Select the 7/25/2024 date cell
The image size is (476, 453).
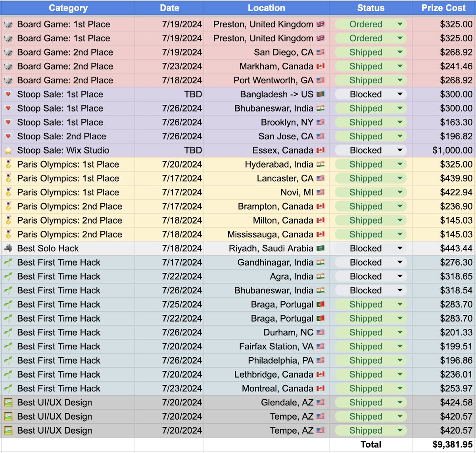[169, 305]
